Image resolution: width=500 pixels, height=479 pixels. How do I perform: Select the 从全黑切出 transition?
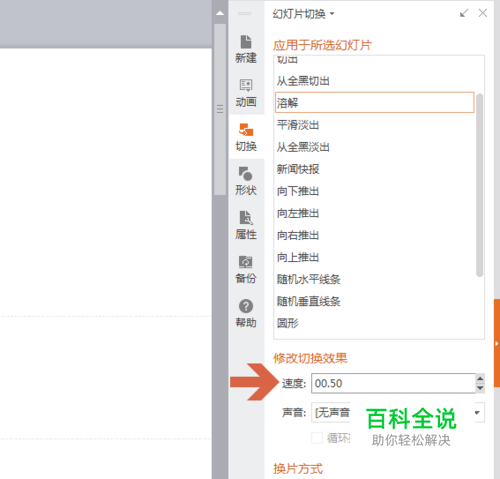[x=375, y=81]
